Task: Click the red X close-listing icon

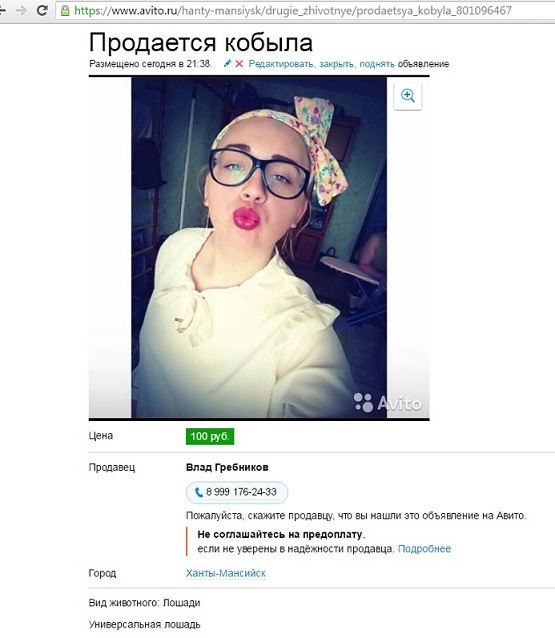Action: click(239, 64)
